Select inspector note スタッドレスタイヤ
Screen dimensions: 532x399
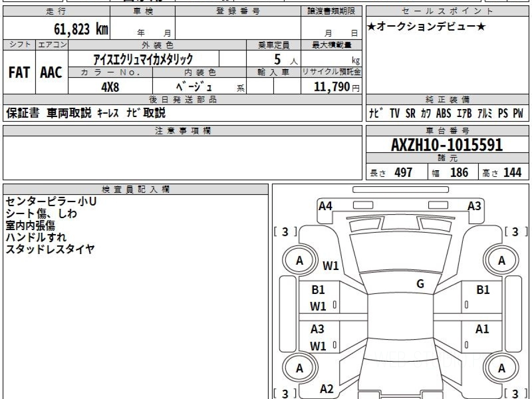coord(50,250)
